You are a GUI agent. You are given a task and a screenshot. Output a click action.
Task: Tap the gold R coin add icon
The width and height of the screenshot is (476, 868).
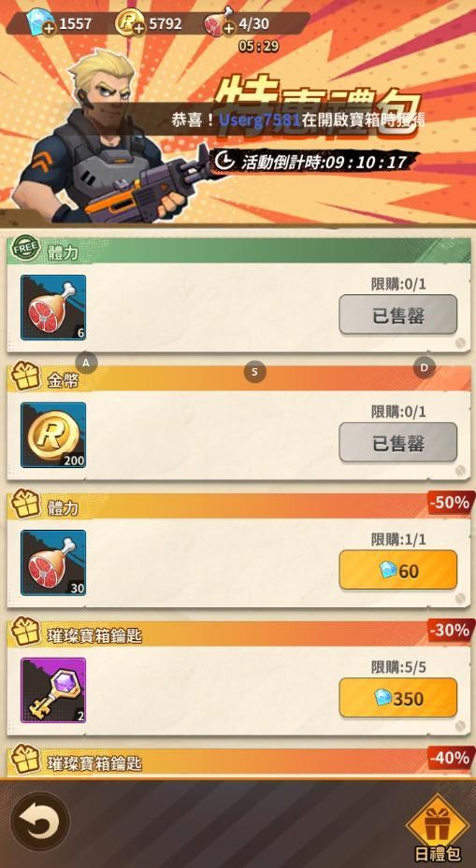click(x=138, y=29)
